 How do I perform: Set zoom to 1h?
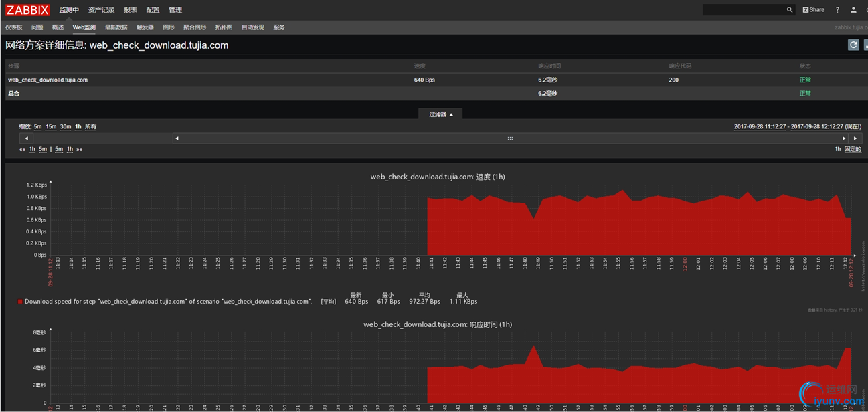point(78,126)
